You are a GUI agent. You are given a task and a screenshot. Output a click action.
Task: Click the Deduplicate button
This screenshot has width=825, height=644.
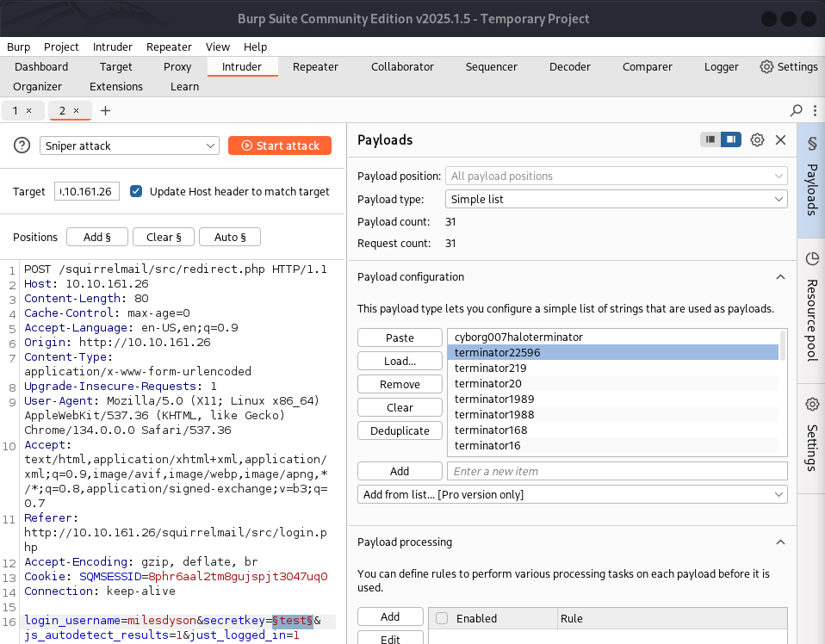coord(400,430)
